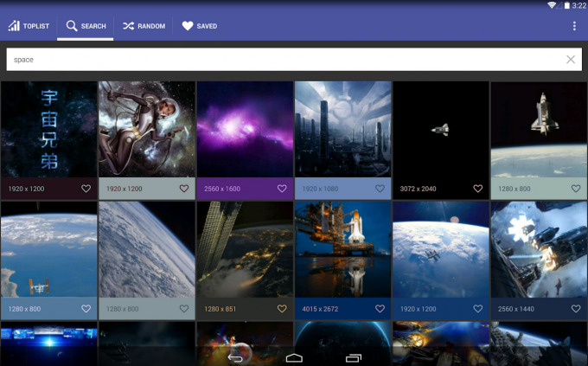
Task: Favorite the 4015 x 2672 wallpaper
Action: coord(380,309)
